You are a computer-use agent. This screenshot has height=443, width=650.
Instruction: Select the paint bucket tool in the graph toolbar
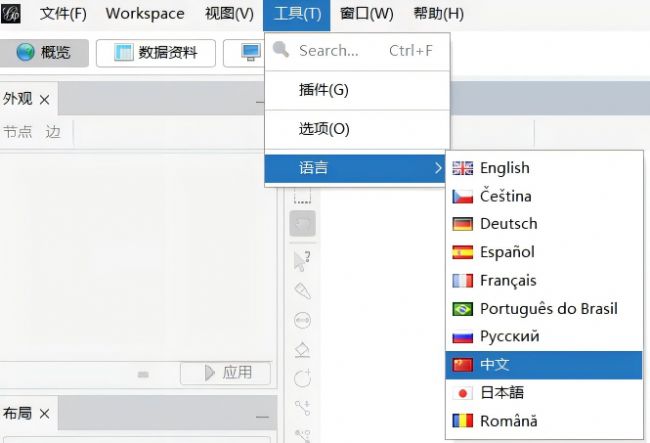[303, 350]
